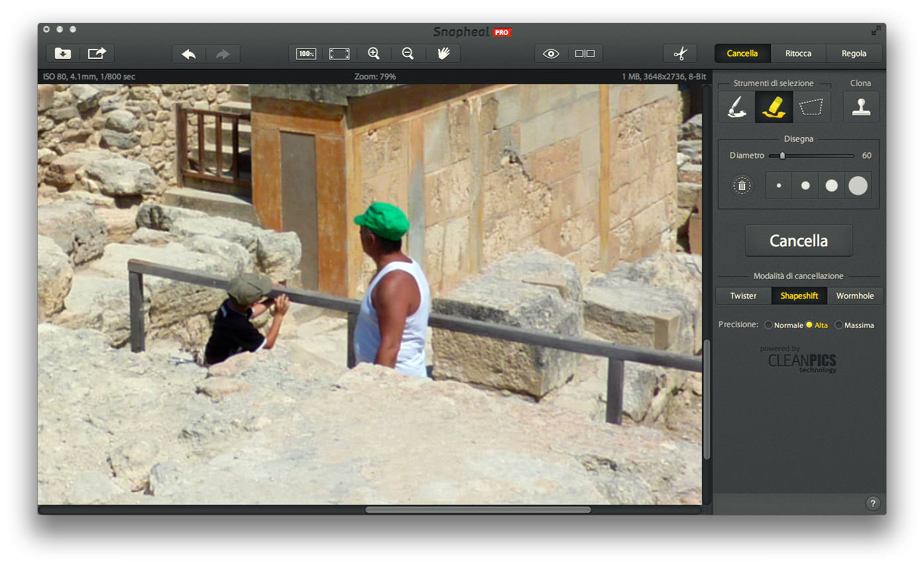Click the open image folder icon
924x567 pixels.
tap(63, 54)
